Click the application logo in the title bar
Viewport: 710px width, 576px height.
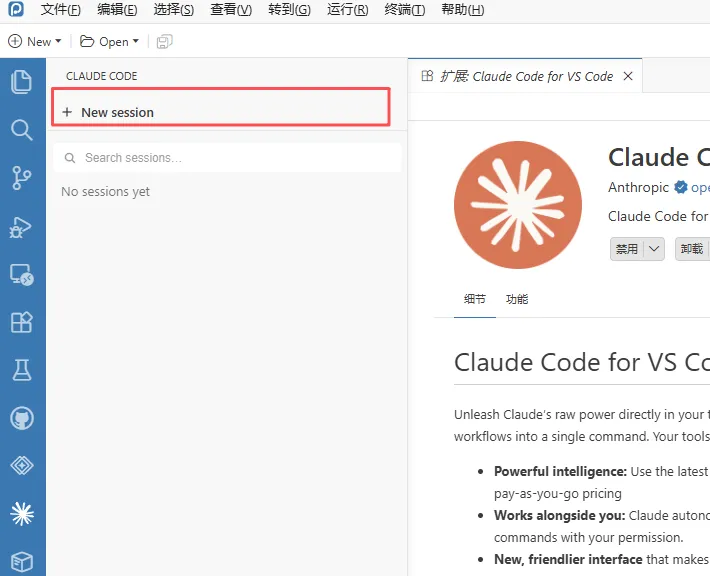16,9
